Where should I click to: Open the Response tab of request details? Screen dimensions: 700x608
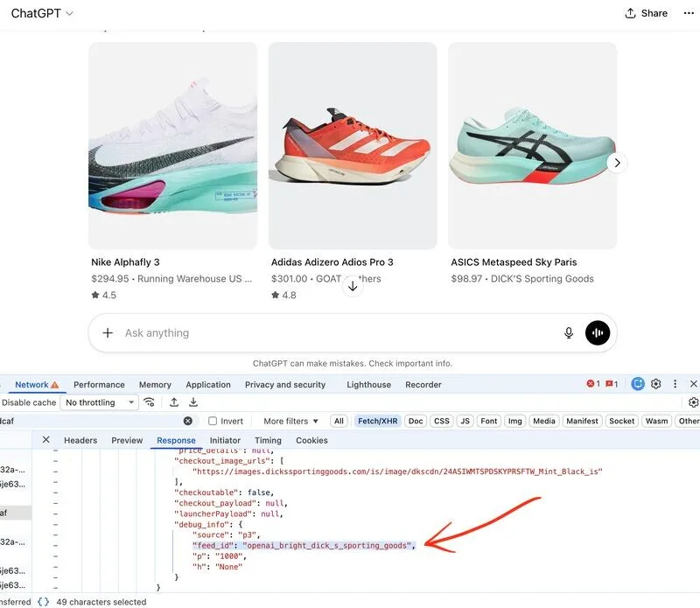[176, 440]
